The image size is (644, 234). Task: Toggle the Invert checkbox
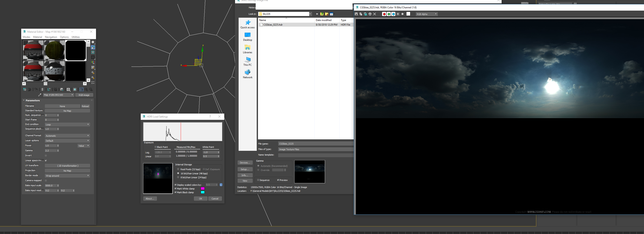(46, 156)
